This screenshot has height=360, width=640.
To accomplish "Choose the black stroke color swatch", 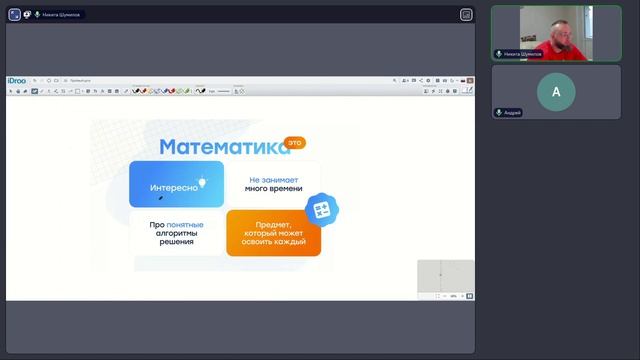I will [x=136, y=91].
